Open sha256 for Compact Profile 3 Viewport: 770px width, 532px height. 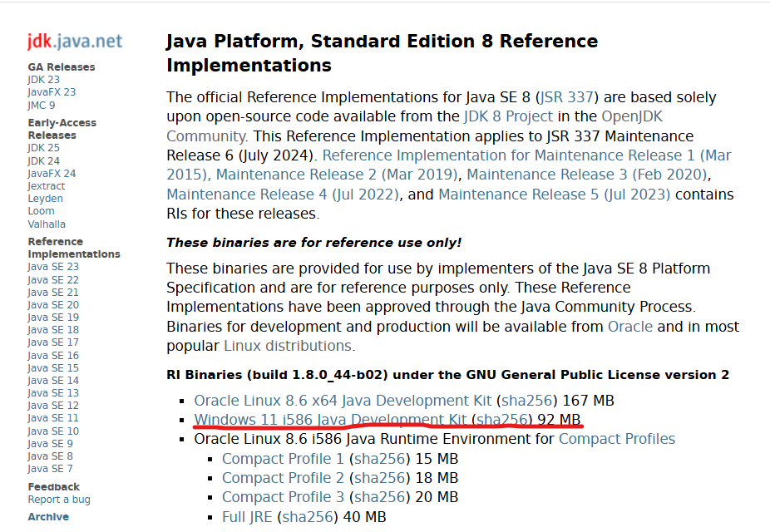(380, 497)
